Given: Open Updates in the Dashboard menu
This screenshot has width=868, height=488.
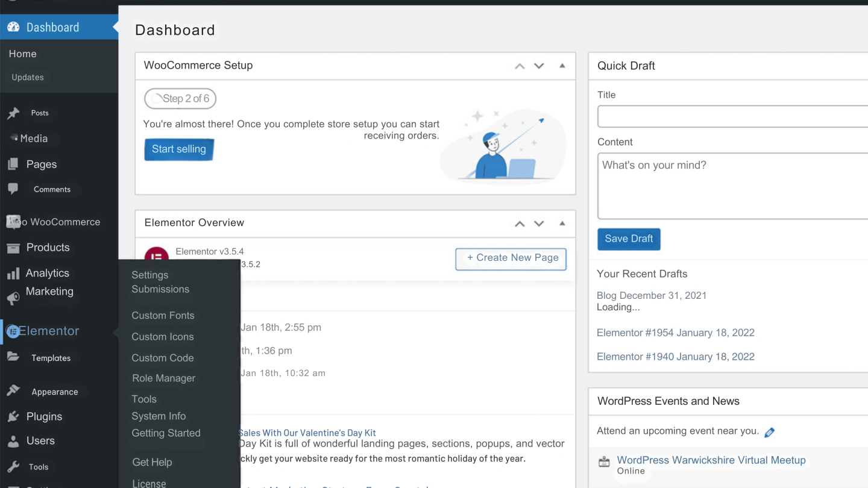Looking at the screenshot, I should [x=28, y=77].
